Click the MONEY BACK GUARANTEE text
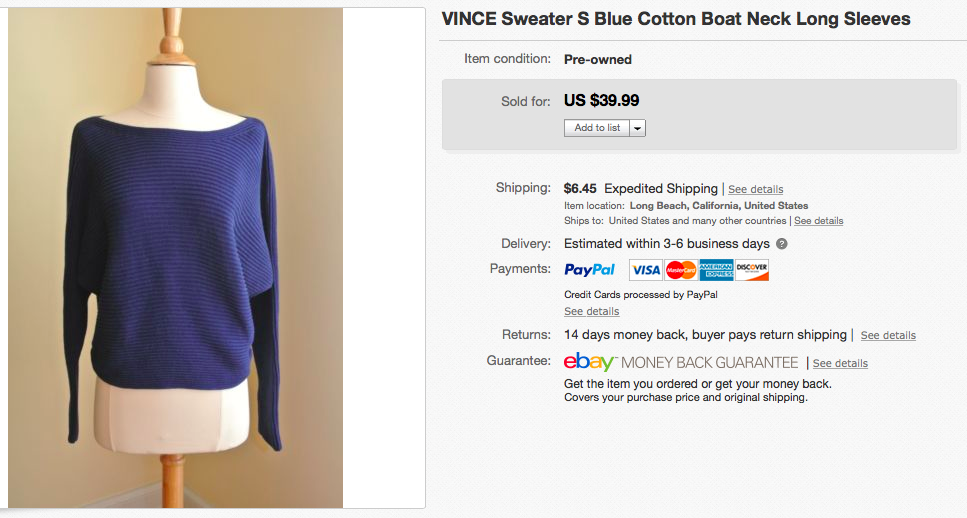967x518 pixels. (711, 362)
